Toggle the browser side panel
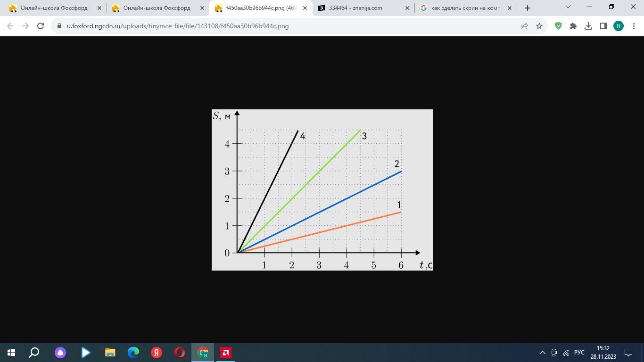The image size is (644, 362). [x=603, y=26]
